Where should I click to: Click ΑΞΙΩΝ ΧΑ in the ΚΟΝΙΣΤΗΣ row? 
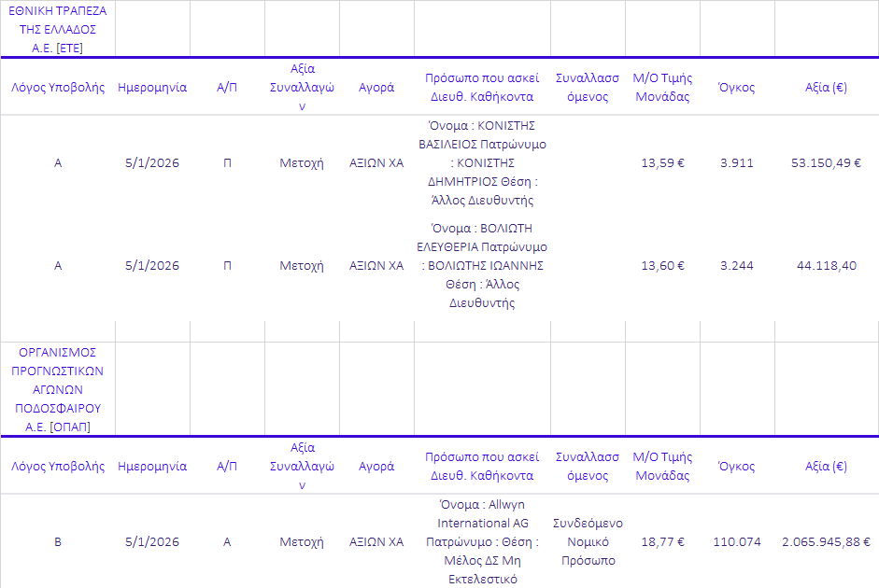[x=376, y=163]
